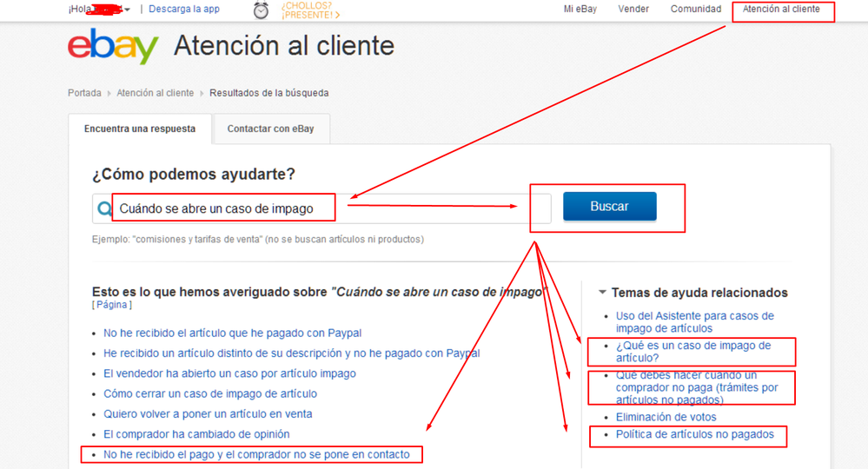Viewport: 868px width, 469px height.
Task: Click the Buscar button
Action: pos(609,207)
